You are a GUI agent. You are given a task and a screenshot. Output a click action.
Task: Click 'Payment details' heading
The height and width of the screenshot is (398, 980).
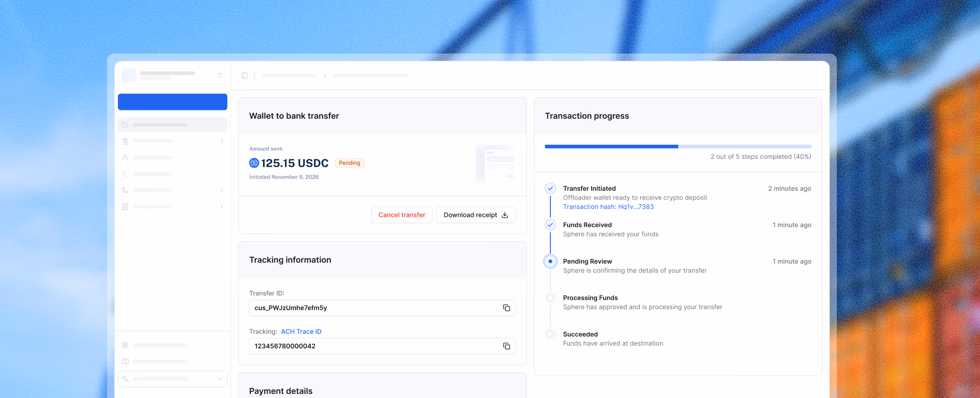click(281, 391)
